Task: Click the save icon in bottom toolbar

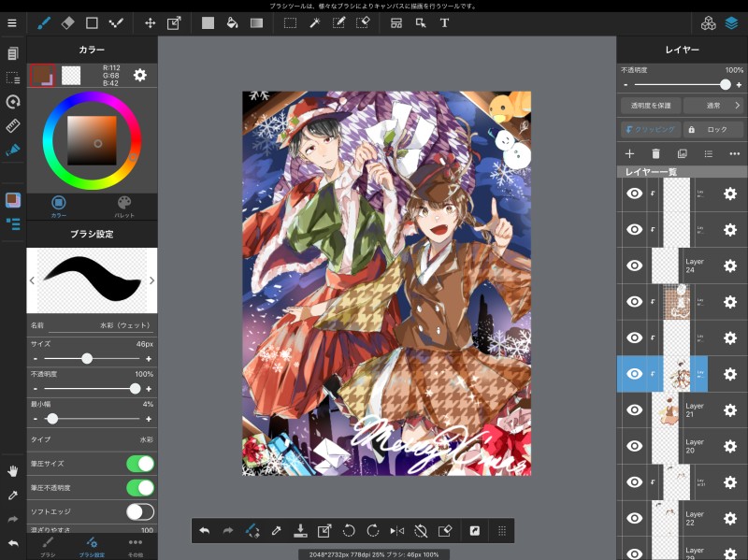Action: coord(300,530)
